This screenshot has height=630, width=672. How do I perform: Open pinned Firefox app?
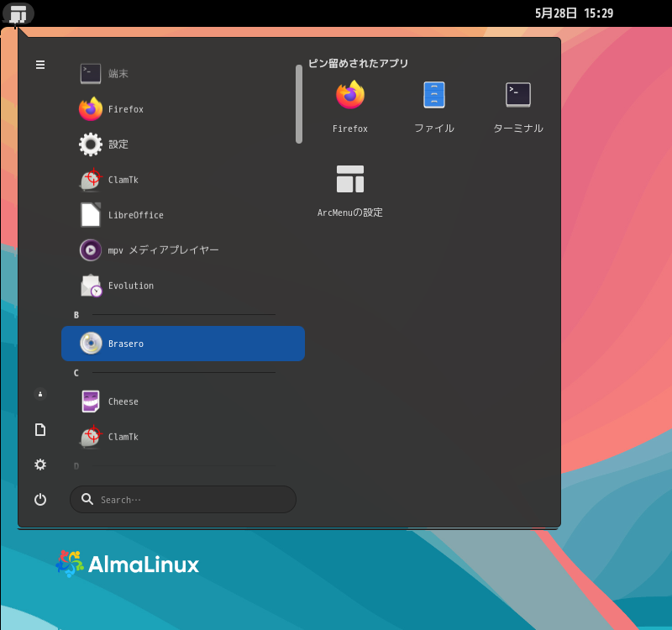pos(350,108)
